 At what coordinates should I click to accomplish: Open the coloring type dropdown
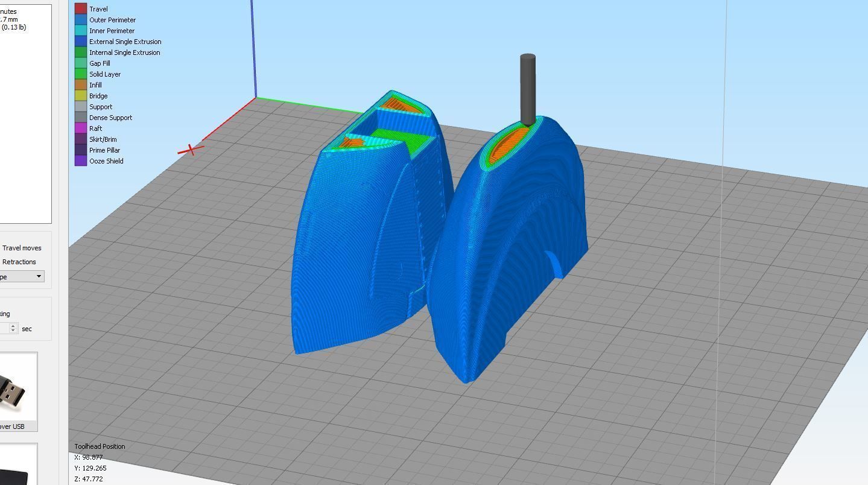coord(22,276)
